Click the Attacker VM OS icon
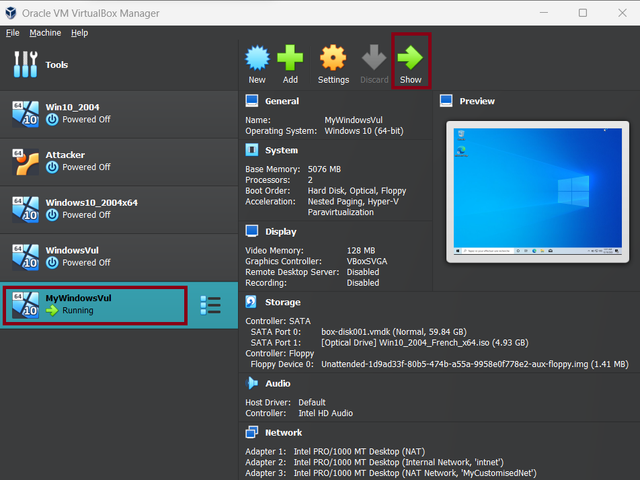640x480 pixels. tap(25, 162)
